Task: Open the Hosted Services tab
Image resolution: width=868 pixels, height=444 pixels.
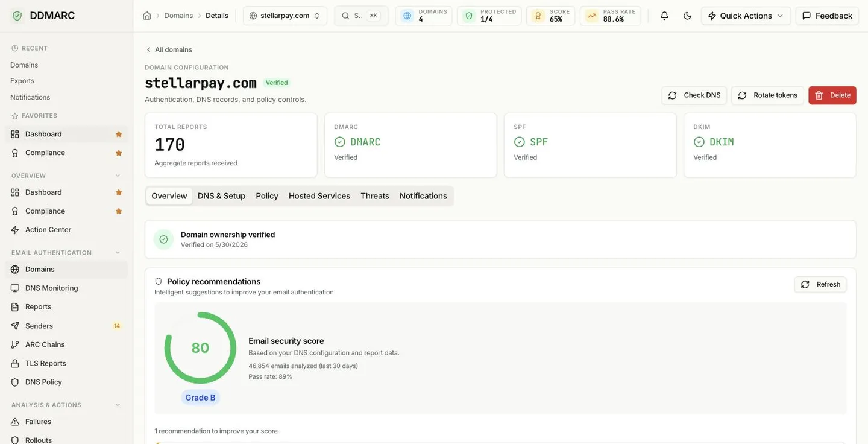Action: point(319,196)
